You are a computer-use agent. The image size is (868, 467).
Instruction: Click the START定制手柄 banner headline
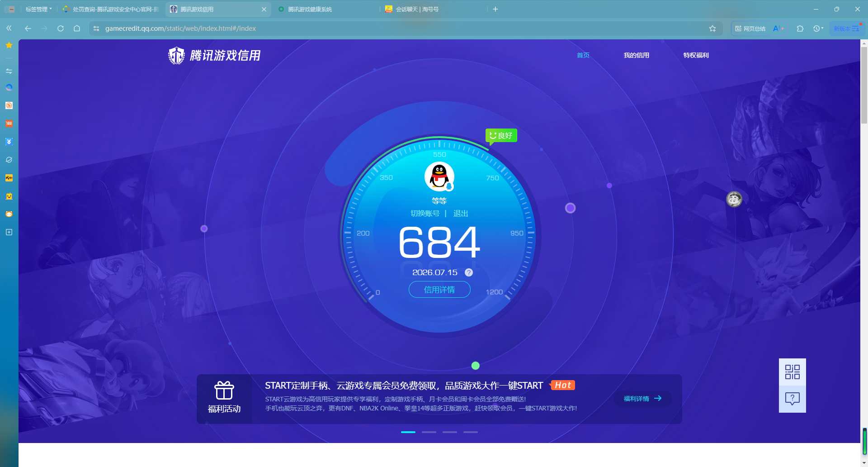click(x=404, y=386)
